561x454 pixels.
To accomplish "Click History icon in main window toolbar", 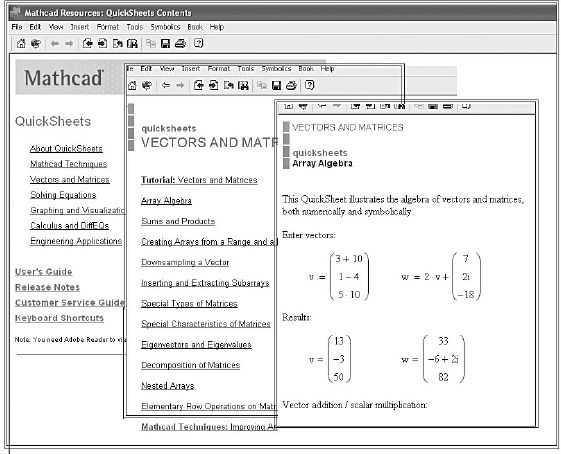I will coord(118,44).
